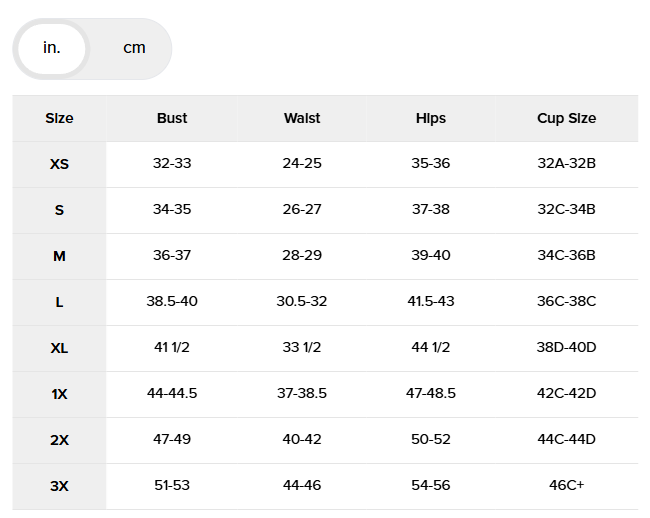Click the Size column header

click(x=59, y=118)
